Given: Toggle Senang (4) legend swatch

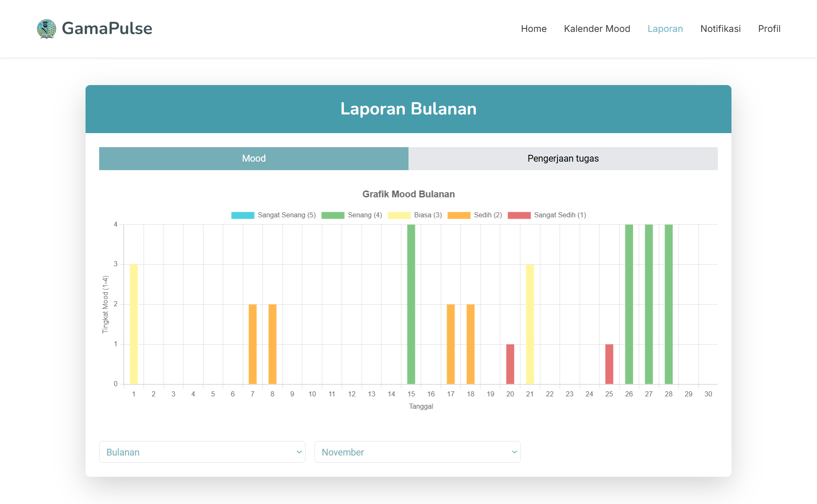Looking at the screenshot, I should [333, 215].
